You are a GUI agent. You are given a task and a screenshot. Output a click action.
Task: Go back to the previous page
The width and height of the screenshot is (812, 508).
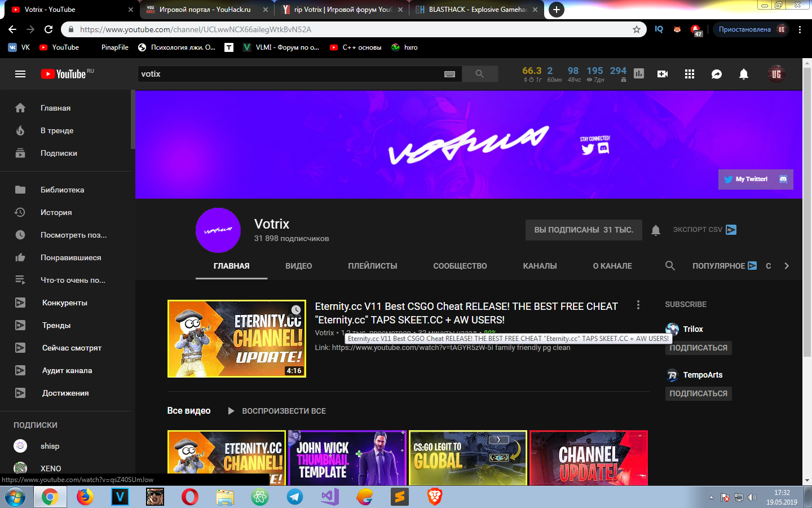coord(12,29)
